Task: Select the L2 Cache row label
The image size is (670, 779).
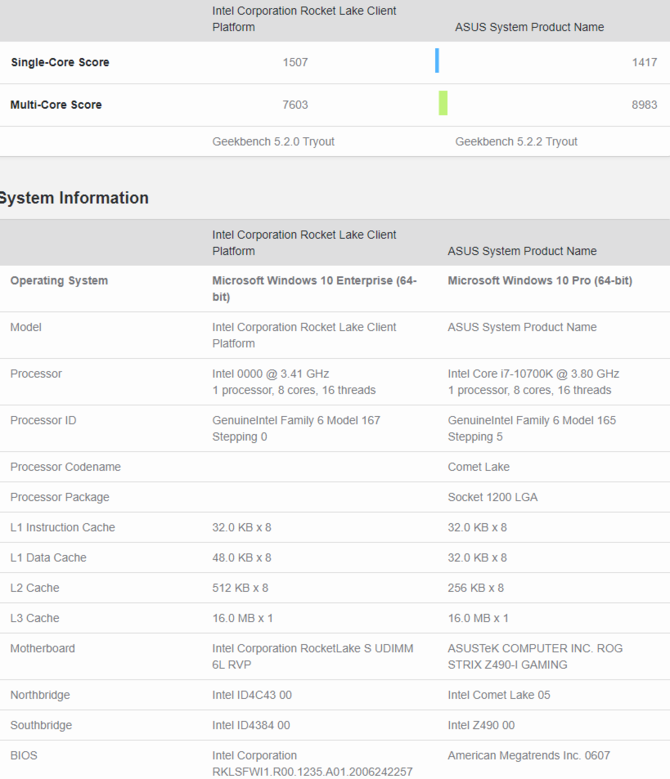Action: (35, 588)
